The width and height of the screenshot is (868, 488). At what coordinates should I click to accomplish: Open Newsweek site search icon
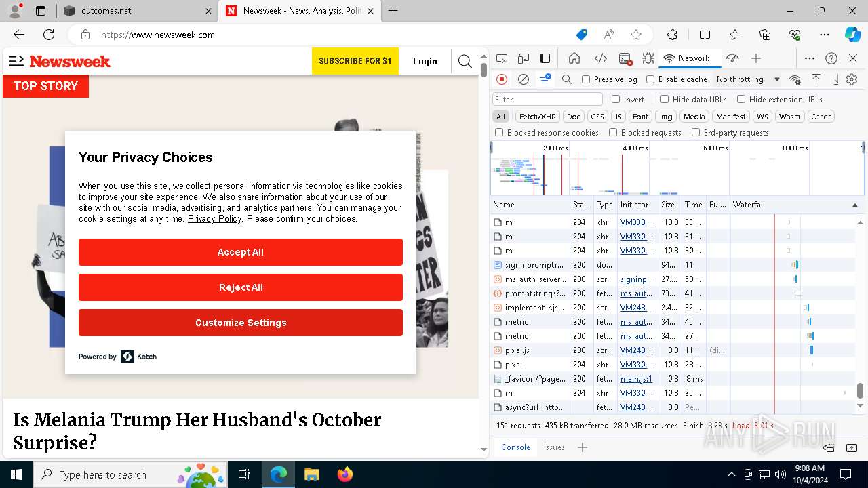coord(465,62)
